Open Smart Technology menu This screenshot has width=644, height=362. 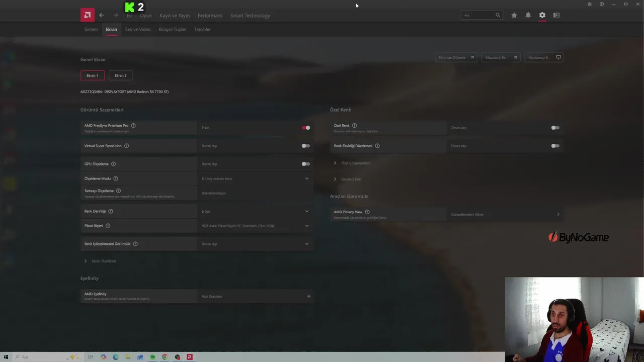(x=250, y=16)
